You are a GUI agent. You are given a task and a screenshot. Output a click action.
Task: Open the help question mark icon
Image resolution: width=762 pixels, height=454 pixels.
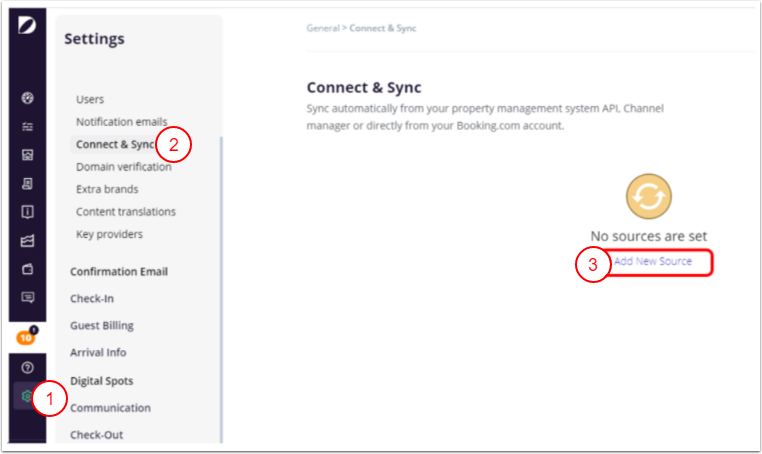[x=27, y=368]
